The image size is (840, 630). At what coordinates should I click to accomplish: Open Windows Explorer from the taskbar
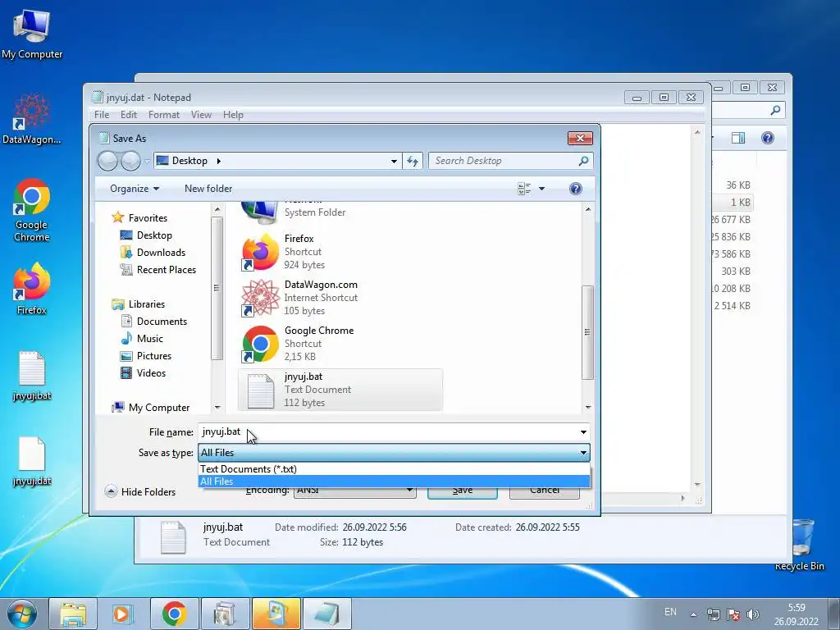(x=73, y=614)
